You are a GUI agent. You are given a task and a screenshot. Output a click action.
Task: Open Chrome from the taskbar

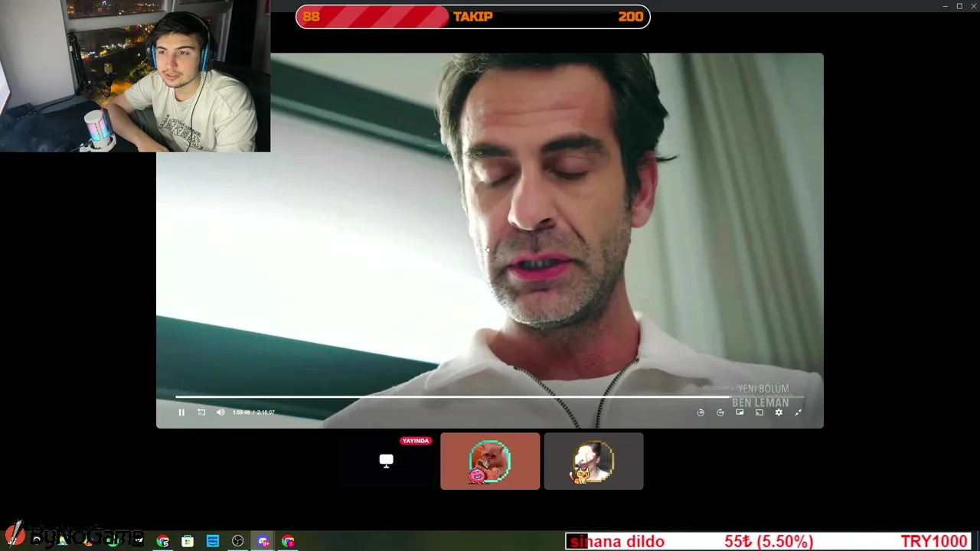click(163, 541)
